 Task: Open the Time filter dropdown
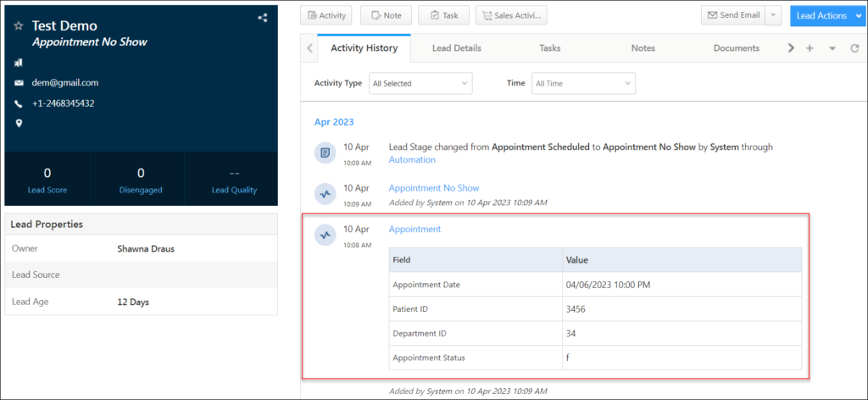point(583,83)
